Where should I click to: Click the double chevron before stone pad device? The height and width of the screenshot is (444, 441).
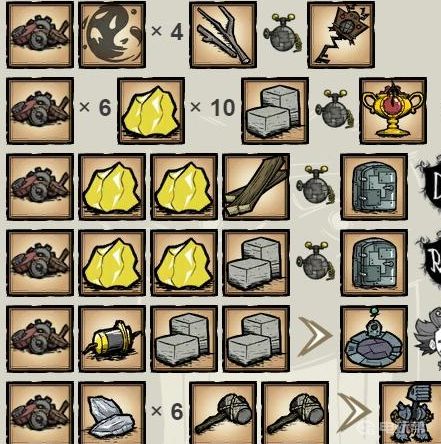click(314, 337)
